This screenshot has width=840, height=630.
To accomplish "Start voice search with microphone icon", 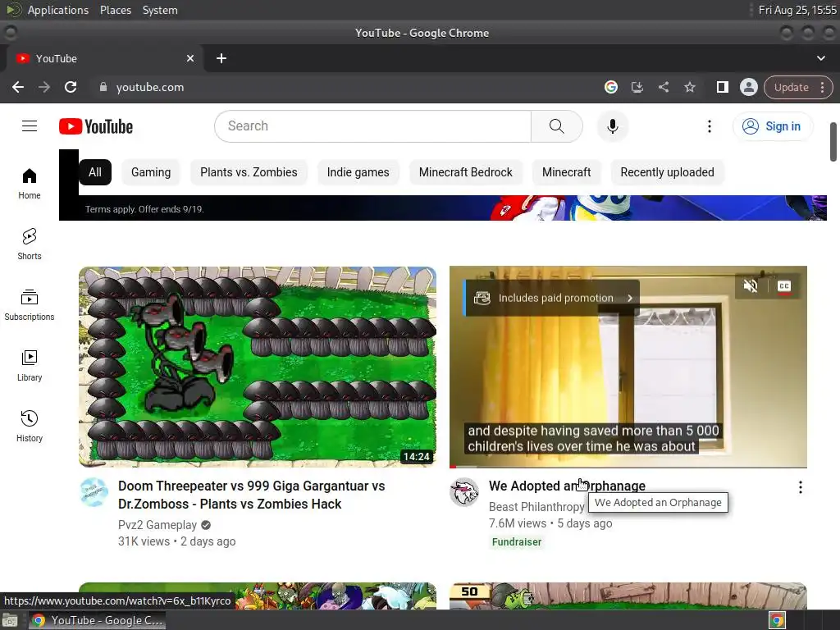I will point(612,126).
